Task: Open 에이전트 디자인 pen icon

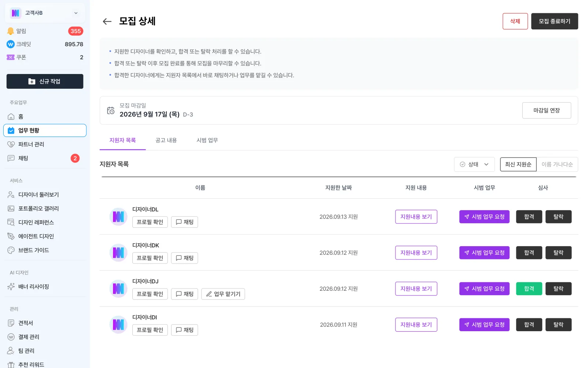Action: click(x=11, y=236)
